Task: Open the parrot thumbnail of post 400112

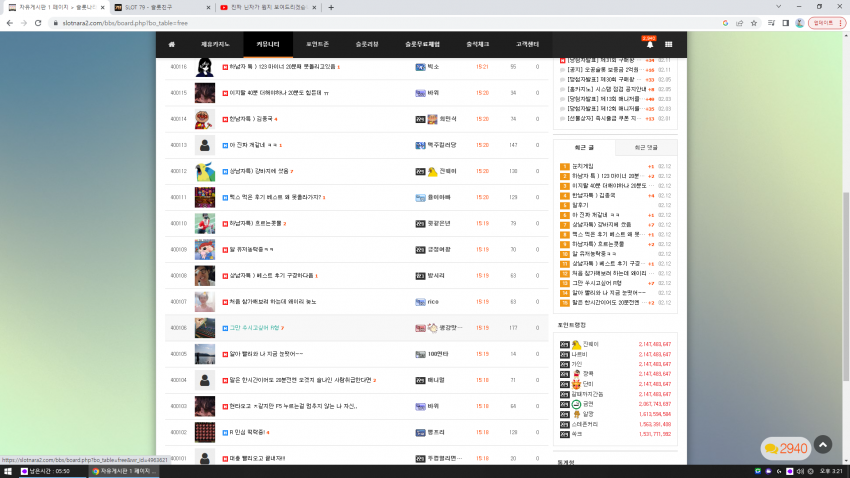Action: tap(205, 171)
